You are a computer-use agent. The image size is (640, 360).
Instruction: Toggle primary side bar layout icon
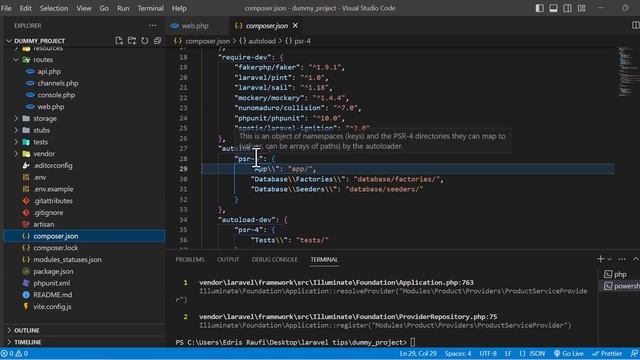pos(540,8)
